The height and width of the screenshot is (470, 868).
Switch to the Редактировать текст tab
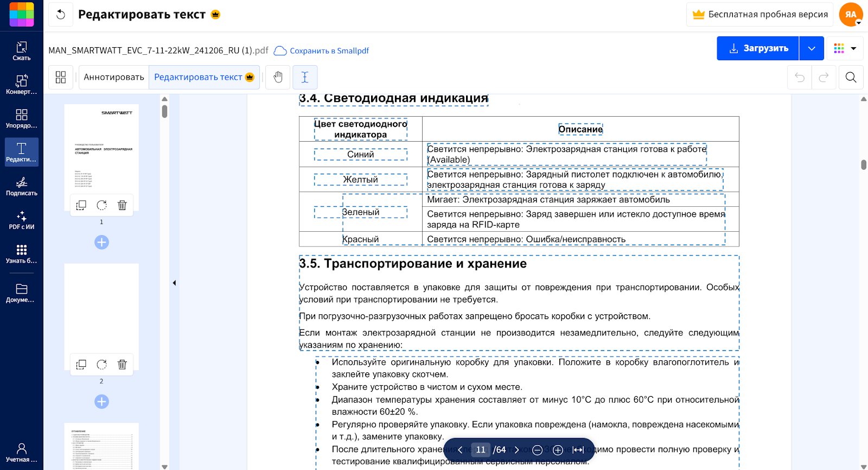tap(204, 77)
